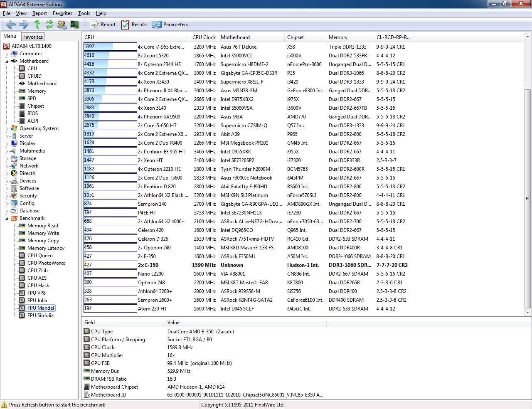Open the Report menu
Image resolution: width=532 pixels, height=409 pixels.
pyautogui.click(x=39, y=13)
